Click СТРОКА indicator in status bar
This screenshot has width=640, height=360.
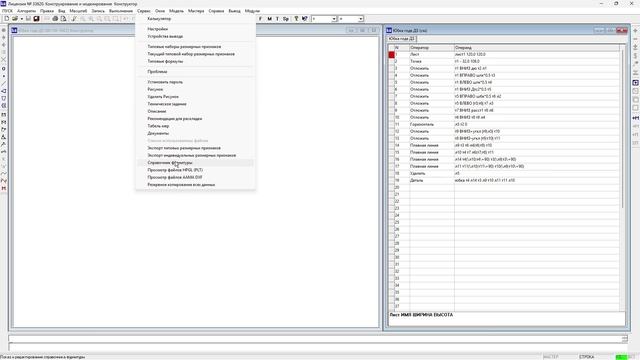586,357
